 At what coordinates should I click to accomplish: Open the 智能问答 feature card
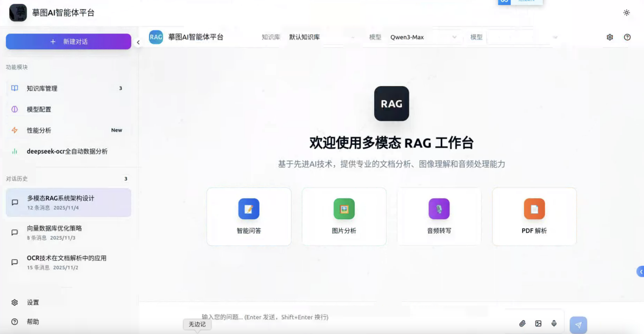click(248, 216)
